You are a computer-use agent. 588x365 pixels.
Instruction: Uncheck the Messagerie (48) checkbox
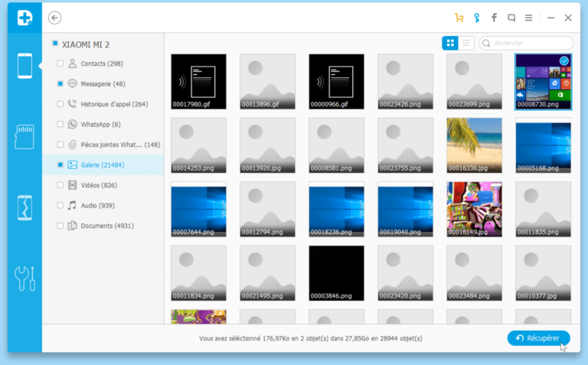(60, 83)
